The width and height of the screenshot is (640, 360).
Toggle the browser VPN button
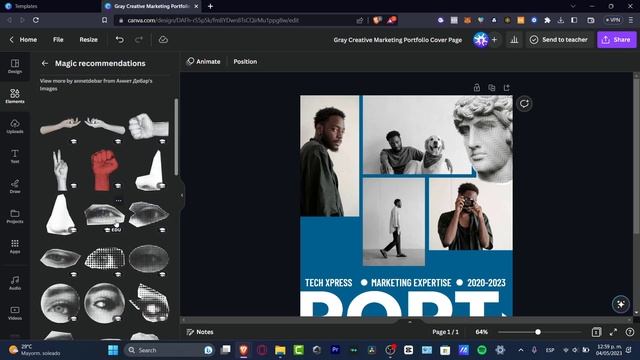pos(613,20)
